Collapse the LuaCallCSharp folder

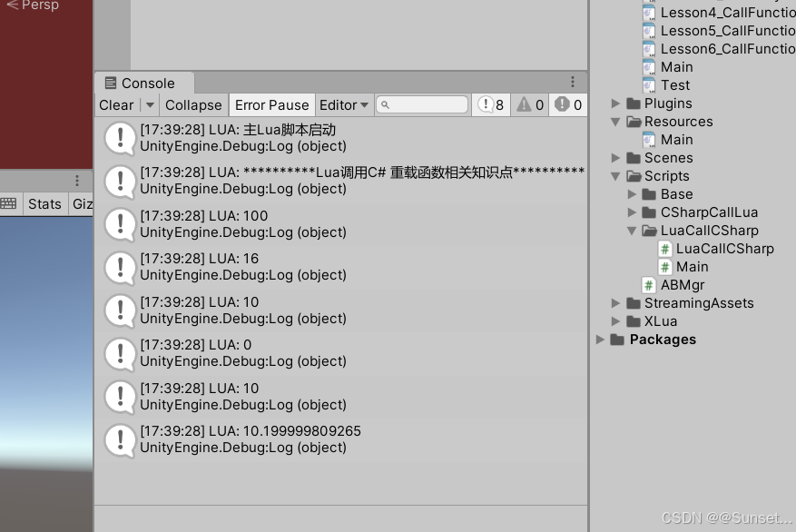click(632, 231)
